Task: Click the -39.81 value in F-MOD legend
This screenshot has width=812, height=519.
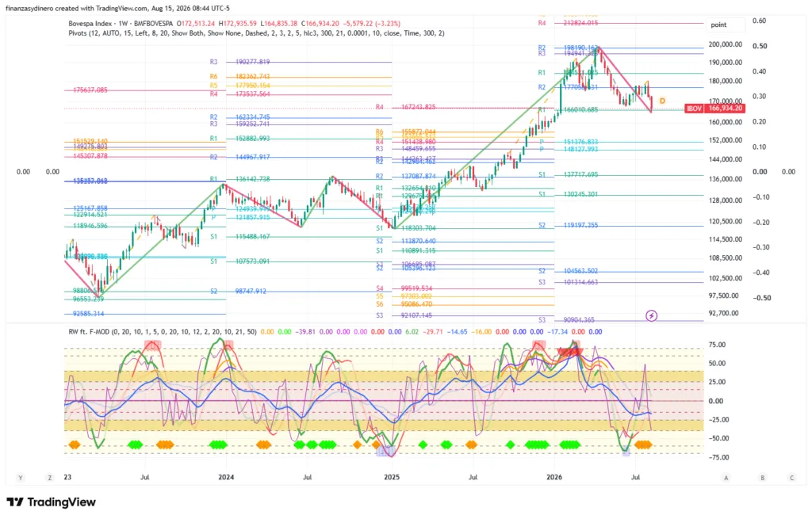Action: tap(305, 332)
